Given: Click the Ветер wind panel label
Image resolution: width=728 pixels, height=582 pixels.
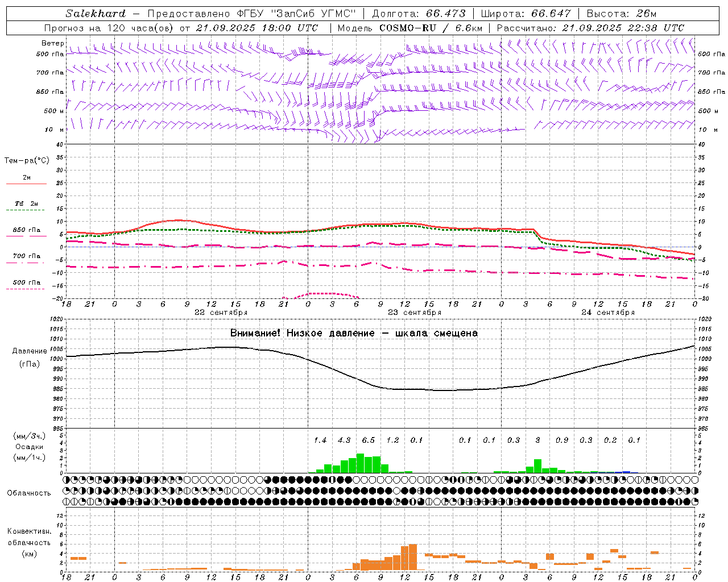Looking at the screenshot, I should tap(53, 43).
